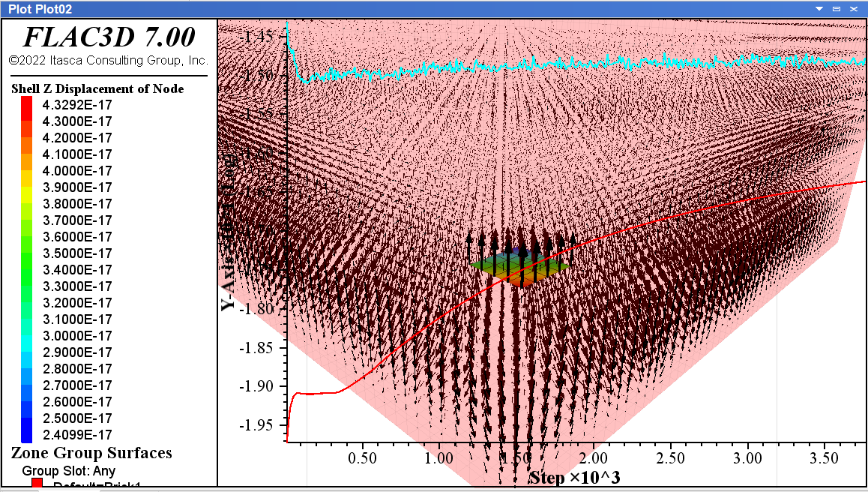Viewport: 868px width, 492px height.
Task: Click the float/maximize icon in plot title bar
Action: [x=837, y=8]
